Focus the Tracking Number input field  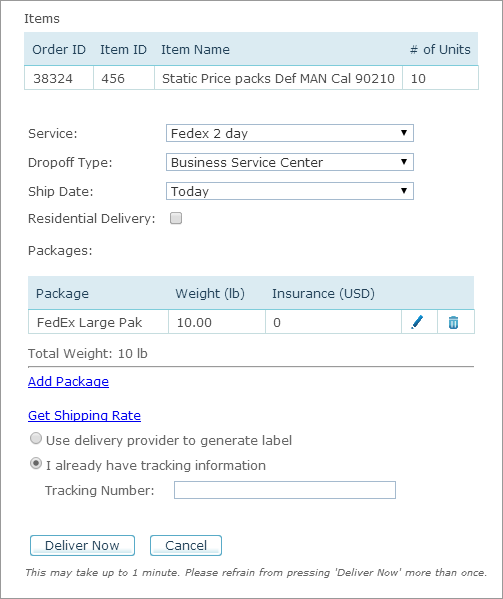(285, 490)
